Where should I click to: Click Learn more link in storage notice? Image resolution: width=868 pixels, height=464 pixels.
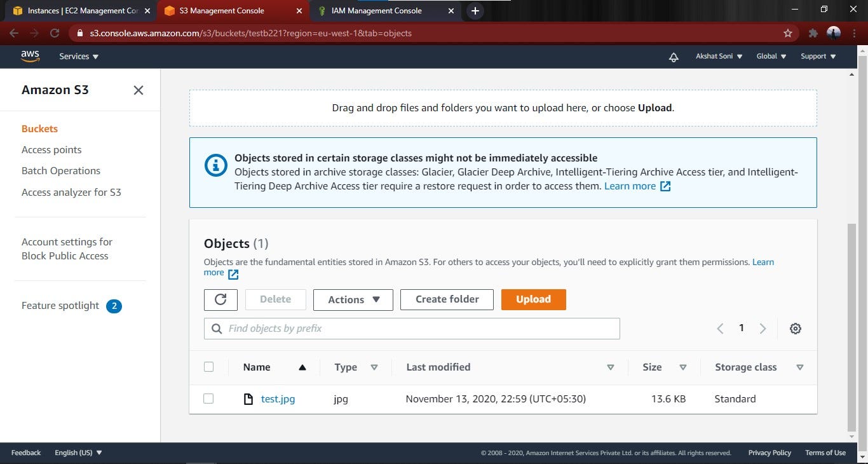click(630, 186)
